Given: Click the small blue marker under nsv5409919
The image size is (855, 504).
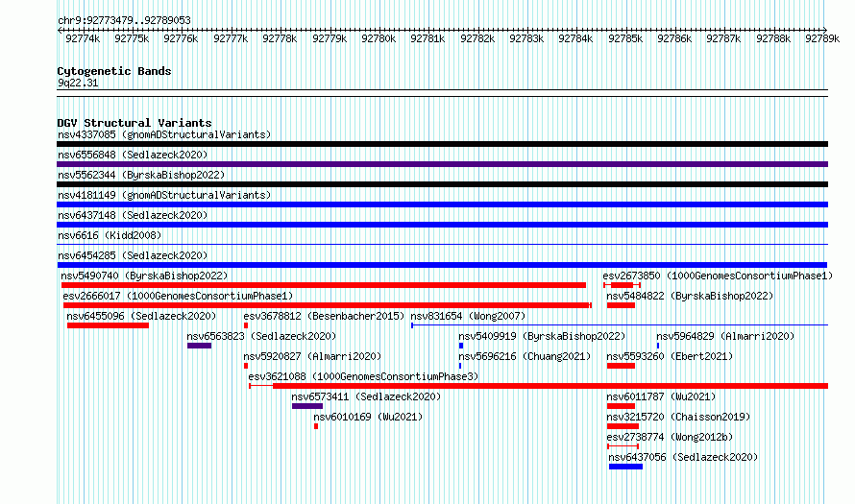Looking at the screenshot, I should 461,346.
